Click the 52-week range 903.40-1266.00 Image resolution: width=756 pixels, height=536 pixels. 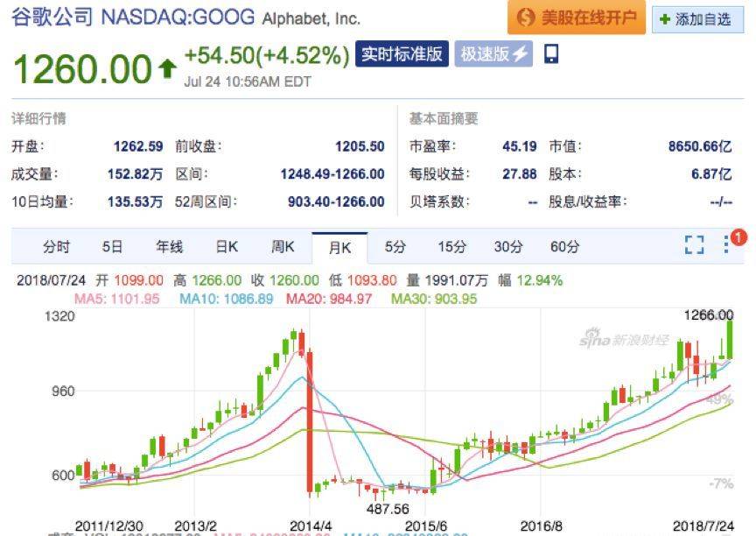336,201
